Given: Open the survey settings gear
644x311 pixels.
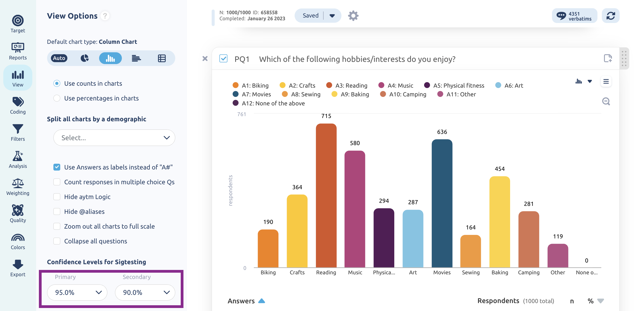Looking at the screenshot, I should (x=353, y=16).
